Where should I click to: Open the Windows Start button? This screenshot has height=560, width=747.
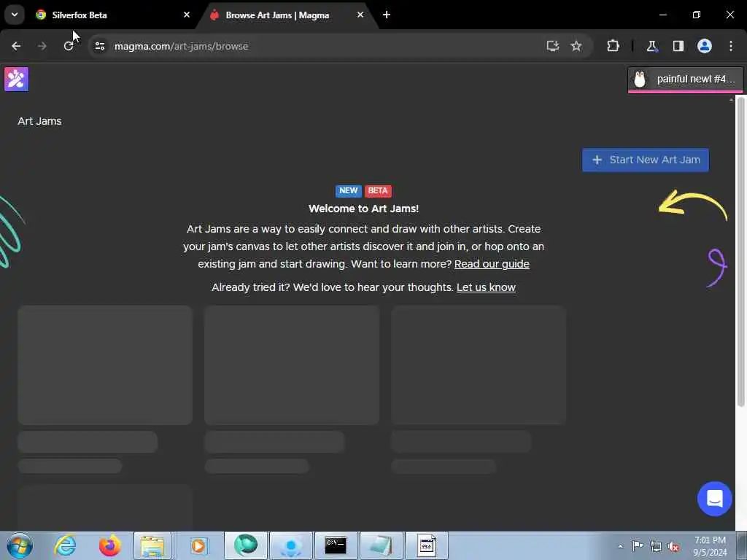click(20, 545)
